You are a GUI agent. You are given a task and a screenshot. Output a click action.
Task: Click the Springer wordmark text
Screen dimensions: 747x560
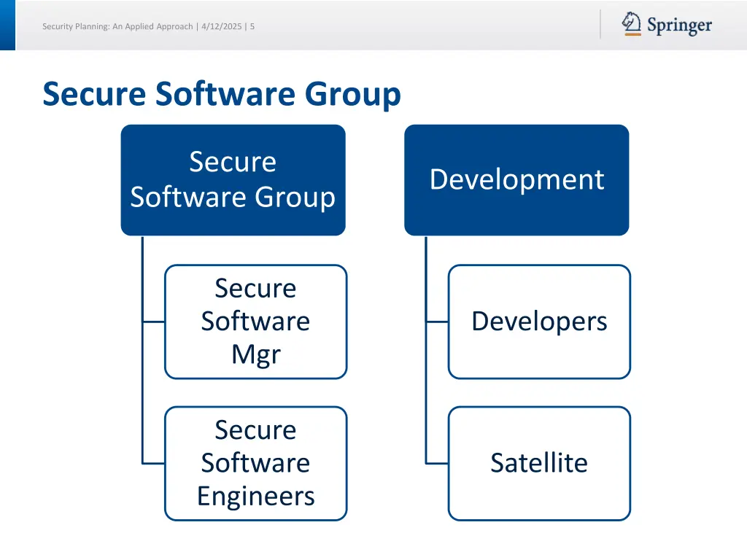click(x=679, y=26)
